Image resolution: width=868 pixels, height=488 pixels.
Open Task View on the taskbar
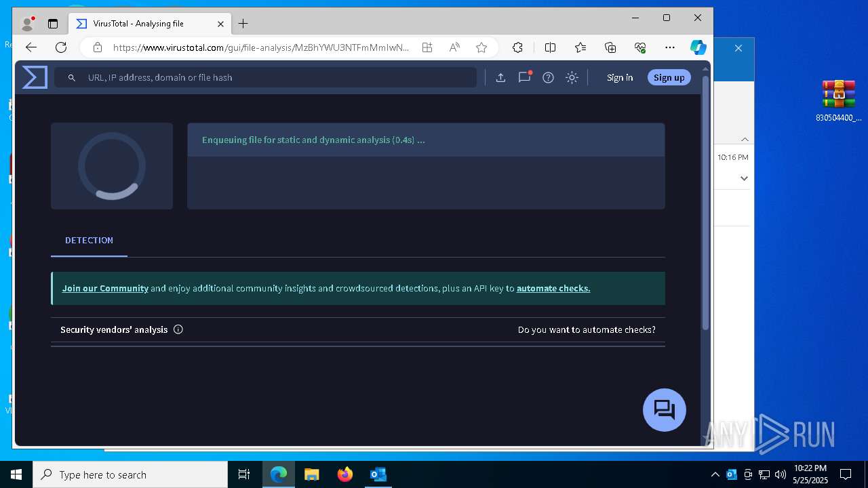tap(244, 474)
